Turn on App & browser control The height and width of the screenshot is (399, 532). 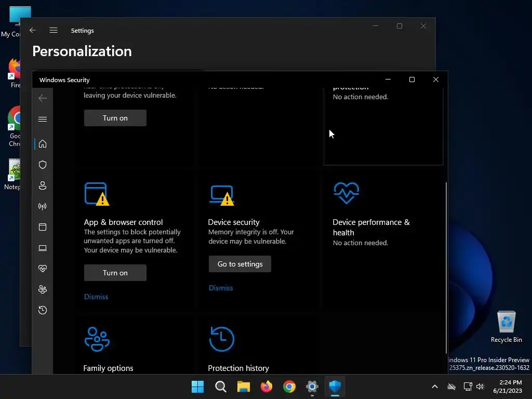(x=115, y=273)
